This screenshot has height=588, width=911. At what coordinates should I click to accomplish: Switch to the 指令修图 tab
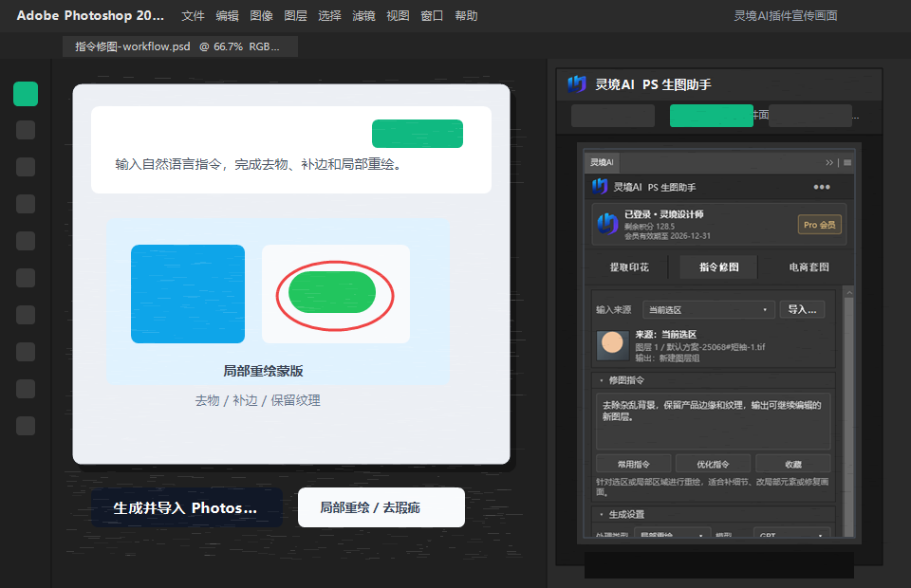pos(718,267)
